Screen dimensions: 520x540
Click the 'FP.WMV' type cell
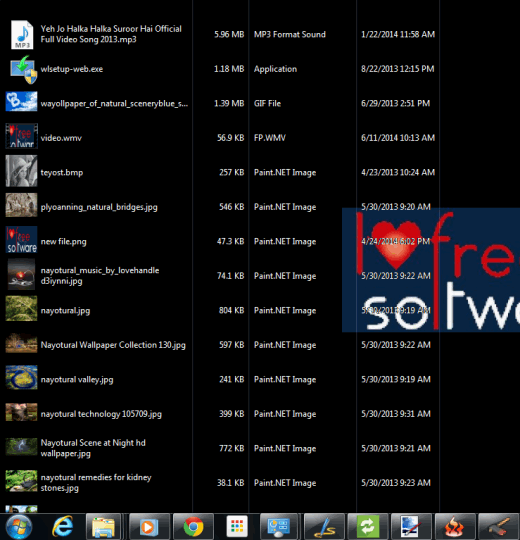270,138
